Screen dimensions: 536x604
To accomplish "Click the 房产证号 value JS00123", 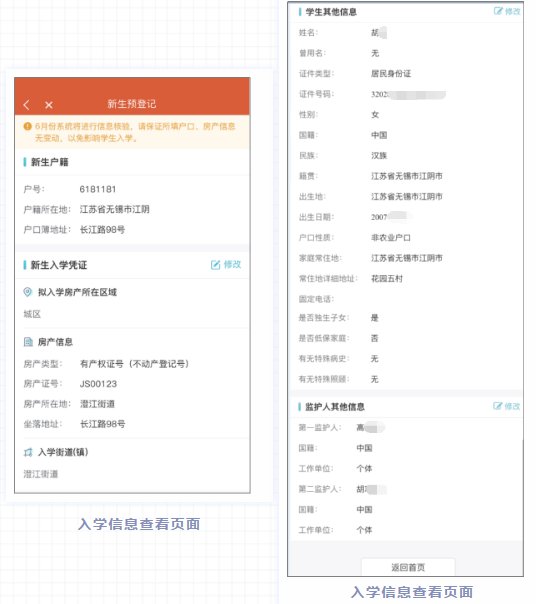I will tap(98, 384).
